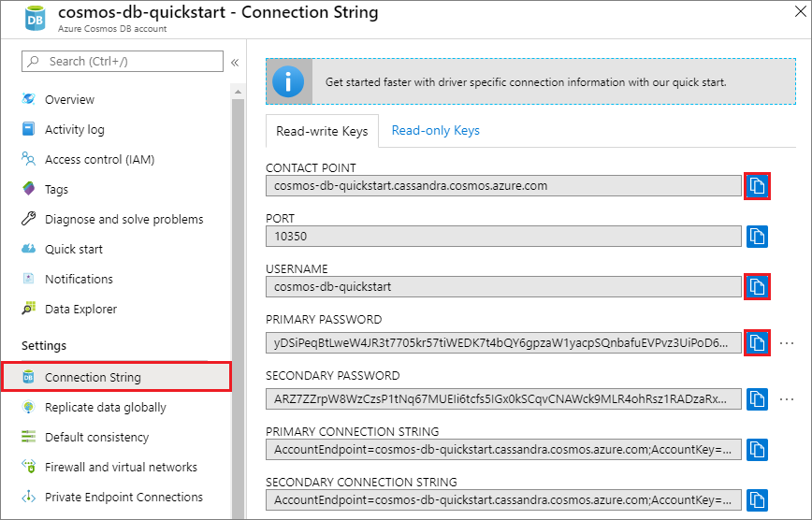Copy the Username value
Viewport: 812px width, 520px height.
[x=757, y=287]
